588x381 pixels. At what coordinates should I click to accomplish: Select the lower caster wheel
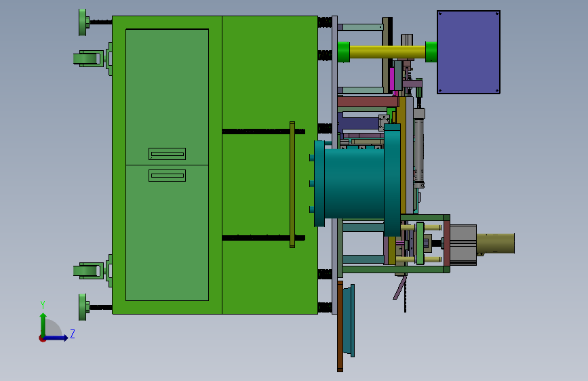click(87, 270)
